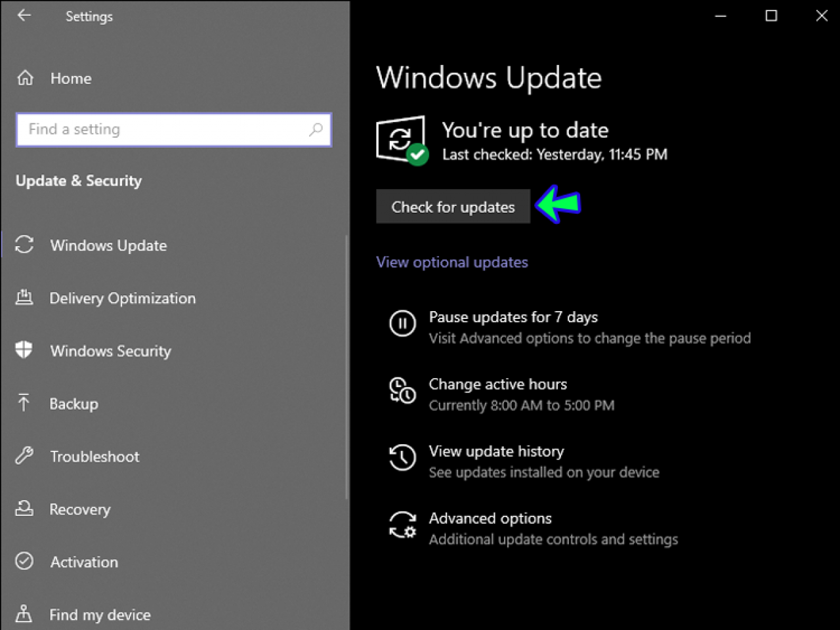Image resolution: width=840 pixels, height=630 pixels.
Task: Click the Pause updates circular icon
Action: pos(402,324)
